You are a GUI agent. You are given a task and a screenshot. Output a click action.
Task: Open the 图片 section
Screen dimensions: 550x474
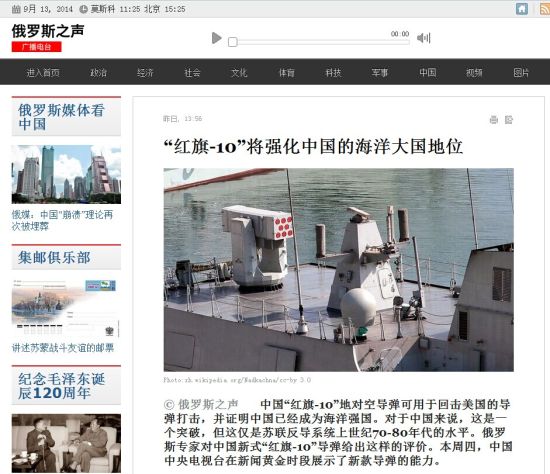pyautogui.click(x=521, y=73)
